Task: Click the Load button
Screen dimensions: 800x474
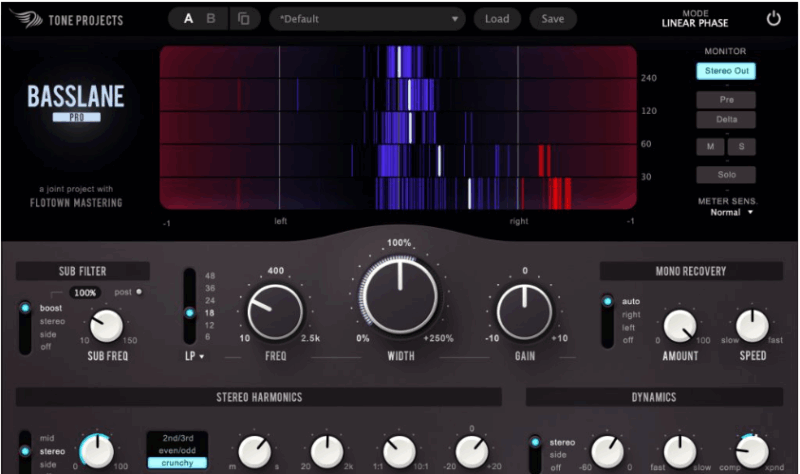Action: tap(497, 19)
